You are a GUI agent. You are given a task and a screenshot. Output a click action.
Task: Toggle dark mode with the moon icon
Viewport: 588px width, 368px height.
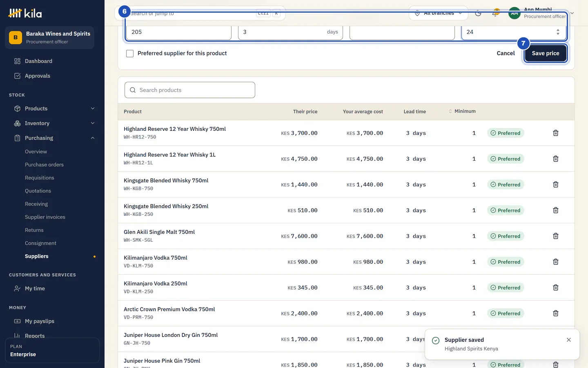point(478,13)
